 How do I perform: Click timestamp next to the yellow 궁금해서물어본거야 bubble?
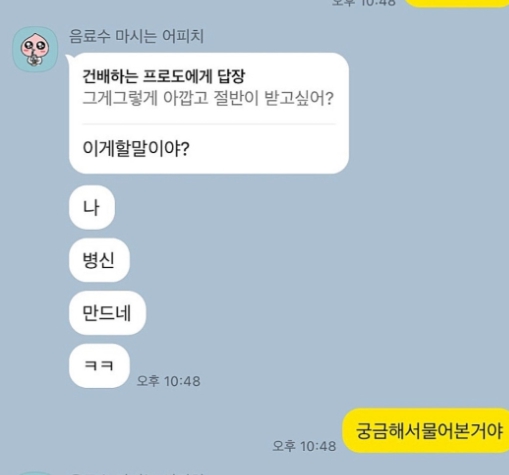(x=304, y=446)
